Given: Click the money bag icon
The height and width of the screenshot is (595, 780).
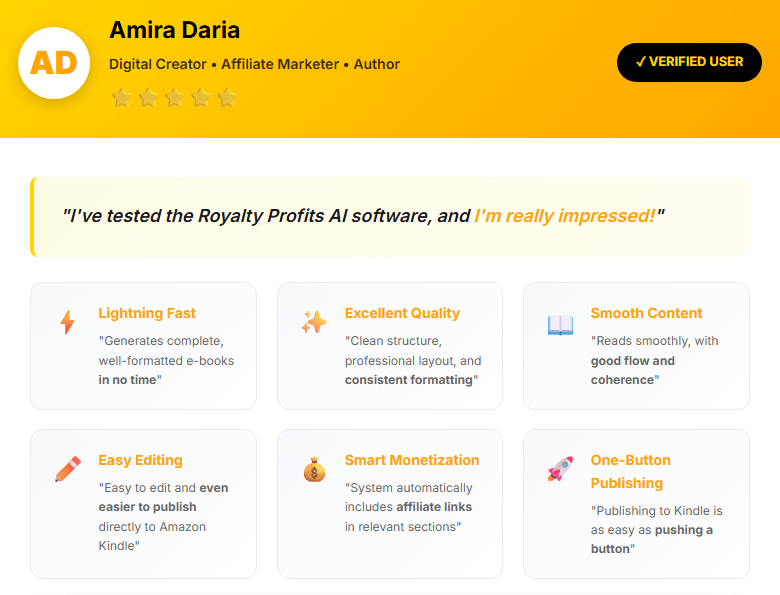Looking at the screenshot, I should click(314, 469).
